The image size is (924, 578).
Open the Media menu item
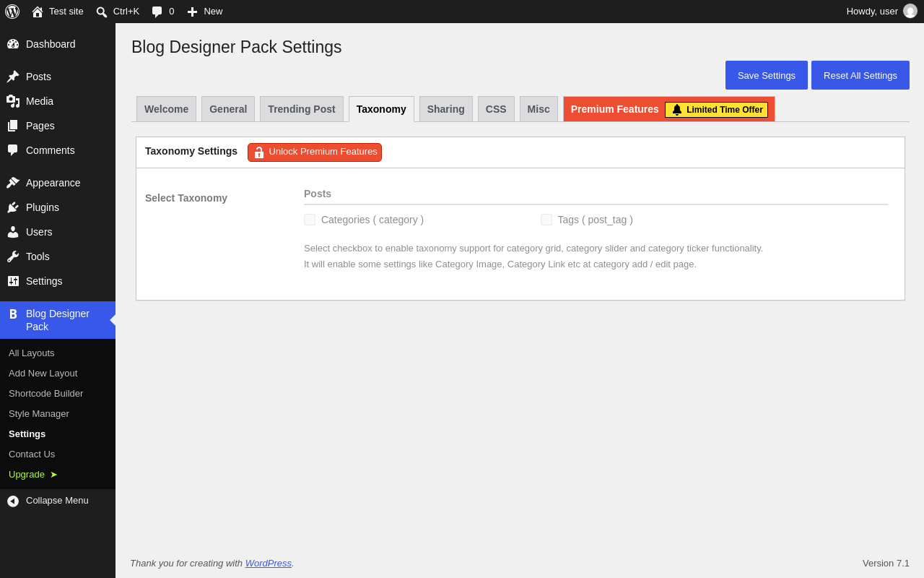click(x=58, y=101)
